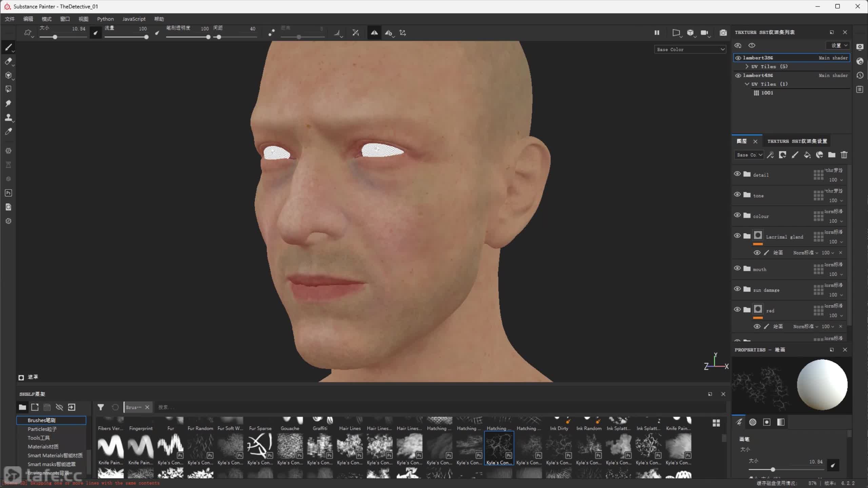
Task: Open the JavaScript menu
Action: (134, 19)
